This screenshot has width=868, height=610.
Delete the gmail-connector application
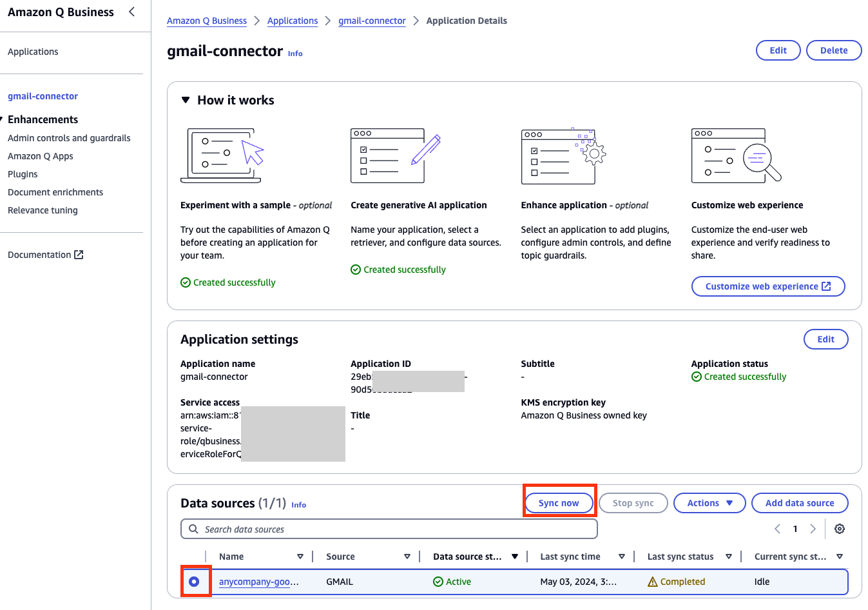(834, 50)
